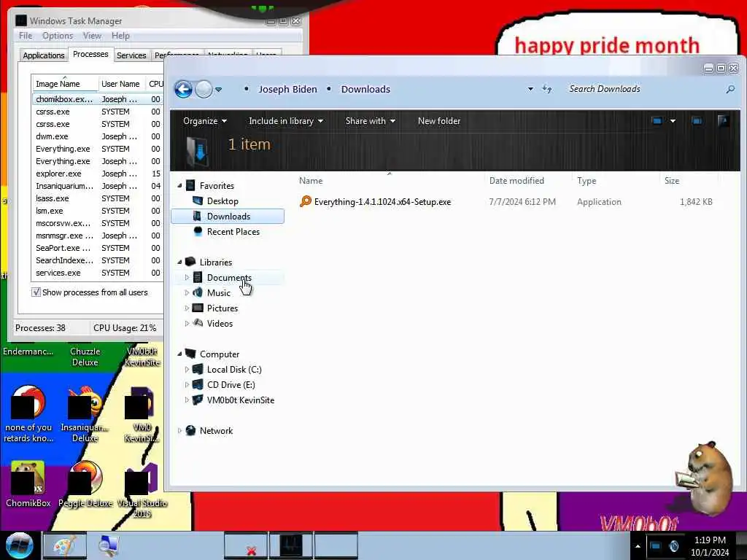The height and width of the screenshot is (560, 747).
Task: Collapse the Favorites group
Action: (x=179, y=186)
